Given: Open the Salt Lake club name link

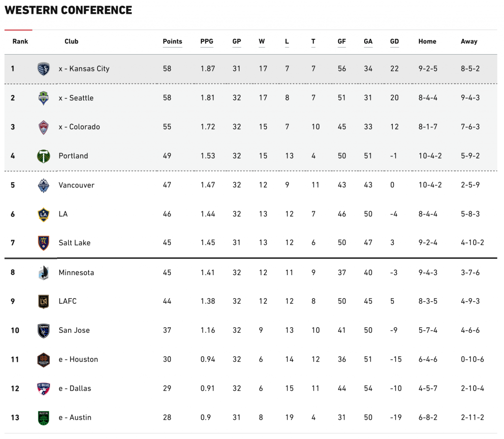Looking at the screenshot, I should click(74, 243).
